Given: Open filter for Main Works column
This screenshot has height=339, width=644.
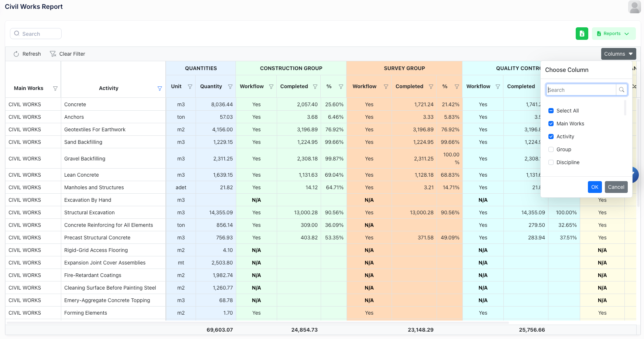Looking at the screenshot, I should tap(55, 89).
